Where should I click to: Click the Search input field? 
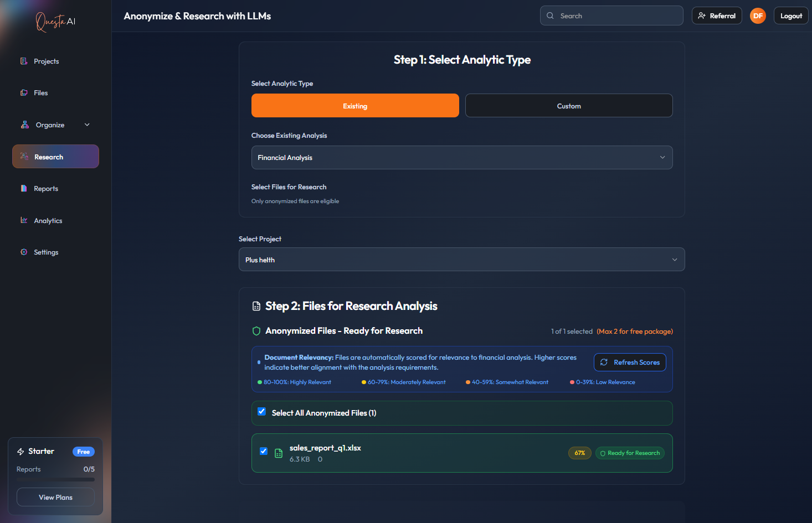[x=615, y=16]
